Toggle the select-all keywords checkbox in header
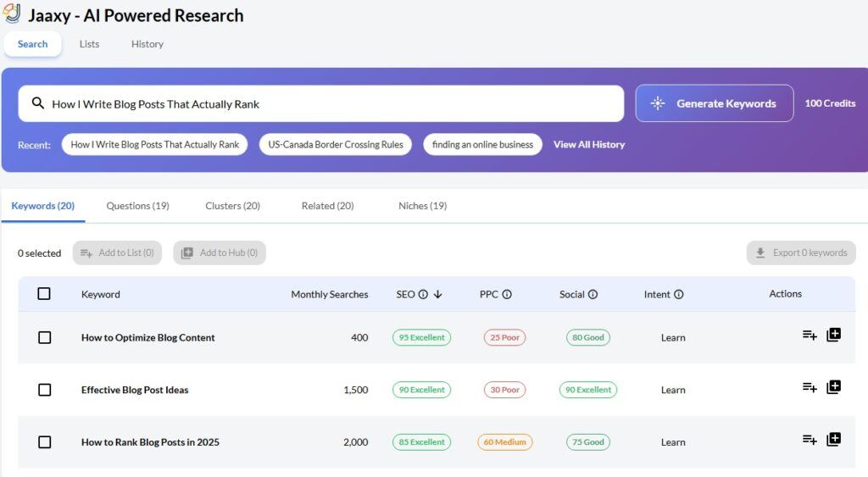 [44, 294]
